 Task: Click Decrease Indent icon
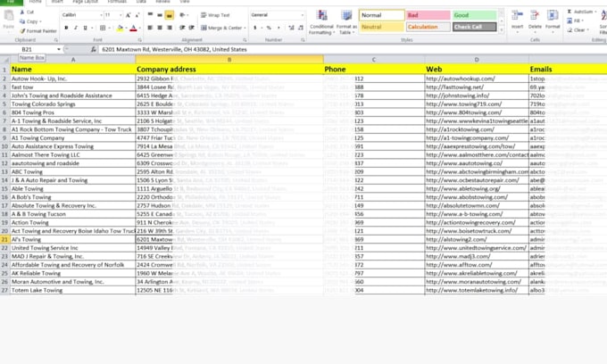(182, 28)
